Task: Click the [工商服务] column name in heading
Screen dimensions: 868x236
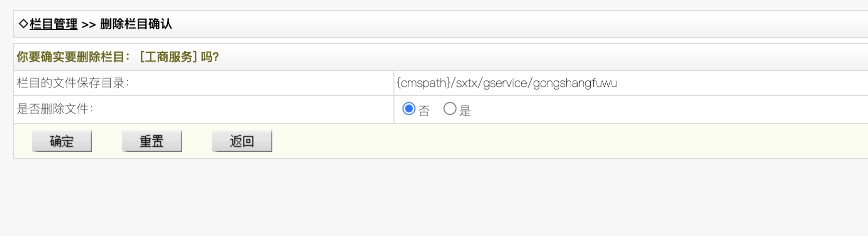Action: [x=168, y=57]
